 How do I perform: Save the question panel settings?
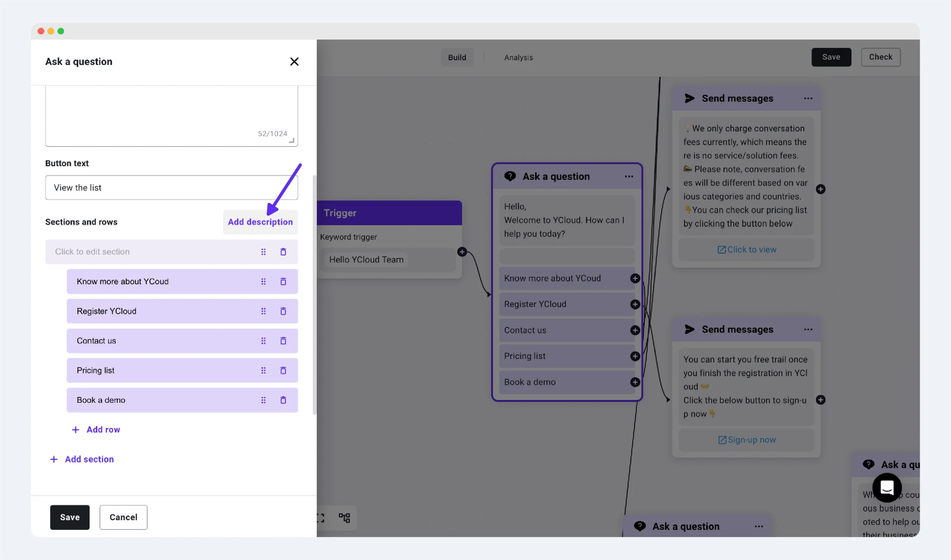70,517
